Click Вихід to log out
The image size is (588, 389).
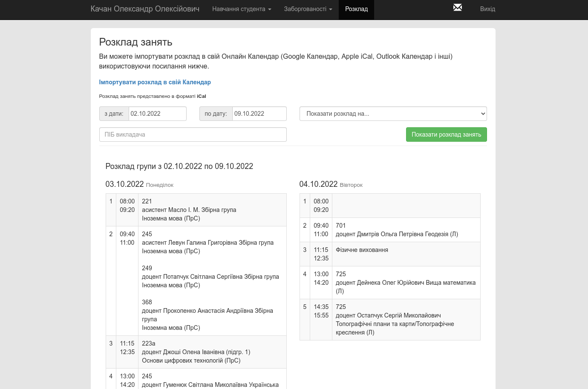tap(487, 9)
